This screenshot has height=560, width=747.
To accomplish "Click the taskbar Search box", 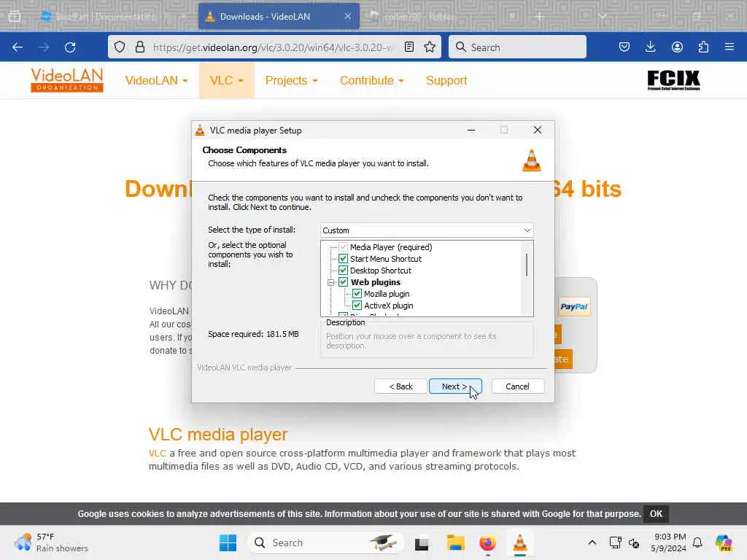I will point(325,542).
